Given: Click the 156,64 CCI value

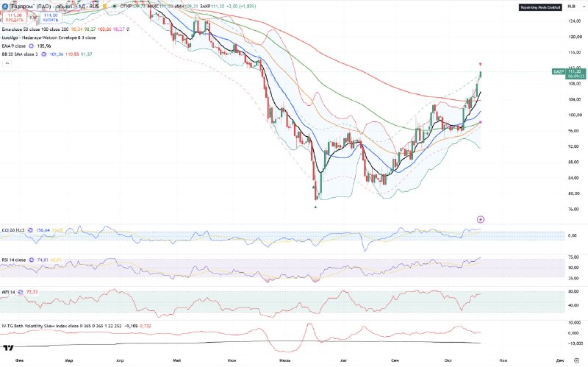Looking at the screenshot, I should [43, 230].
